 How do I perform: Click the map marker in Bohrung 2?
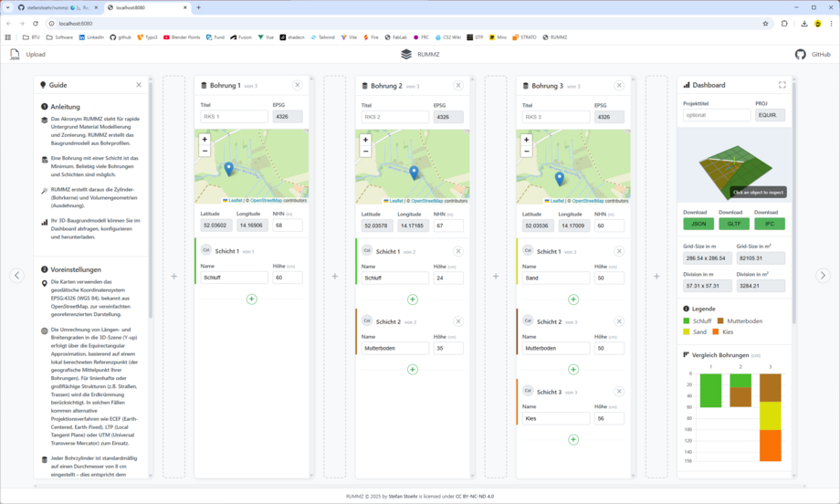pos(414,172)
